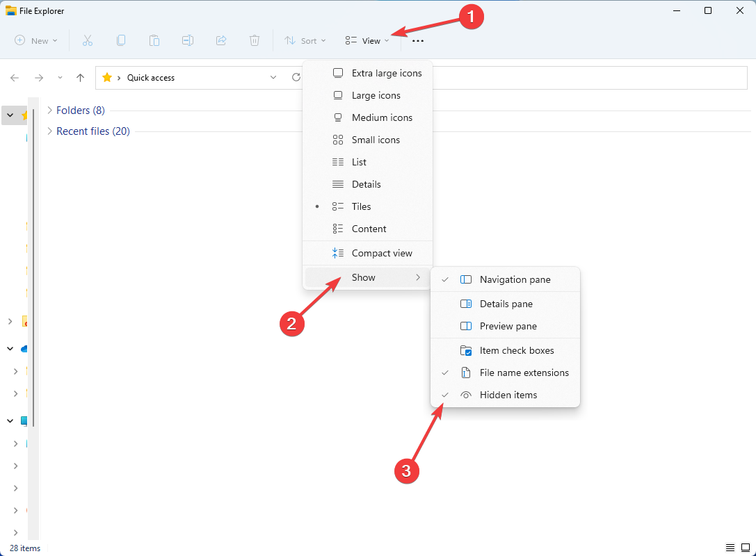This screenshot has width=756, height=556.
Task: Enable the Preview pane
Action: [505, 326]
